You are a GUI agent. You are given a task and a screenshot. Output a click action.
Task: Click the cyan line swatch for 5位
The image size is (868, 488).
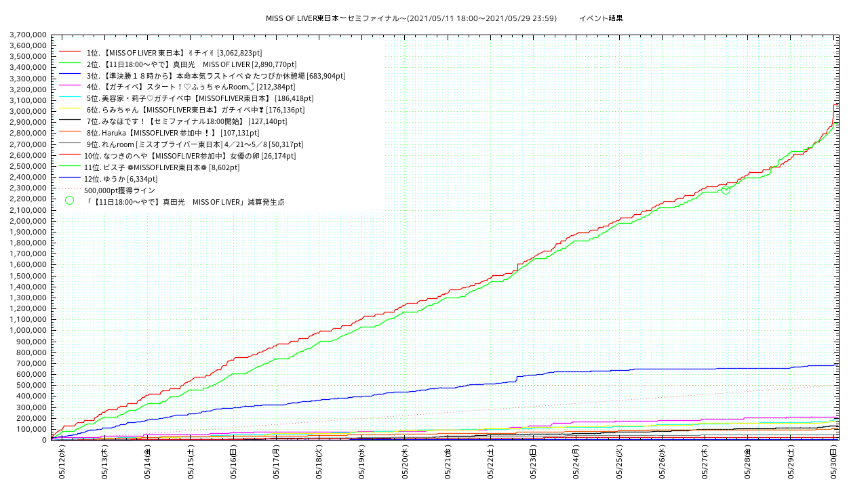coord(71,98)
